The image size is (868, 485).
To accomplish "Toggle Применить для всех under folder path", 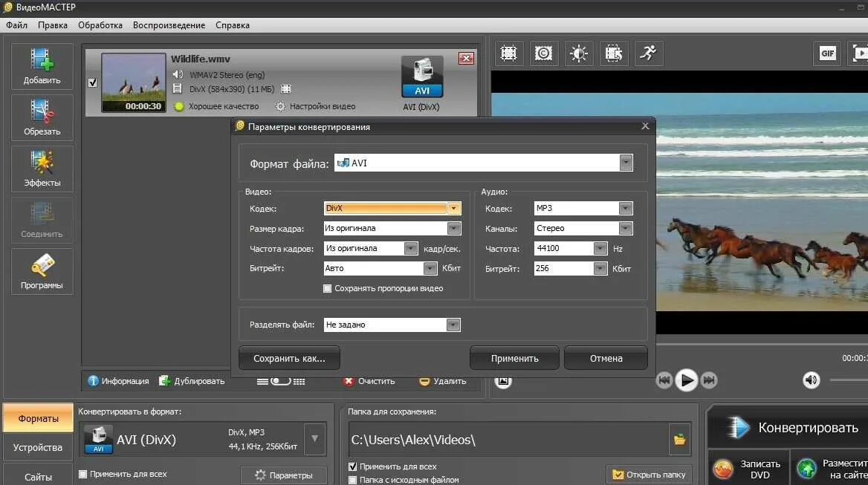I will [x=352, y=466].
